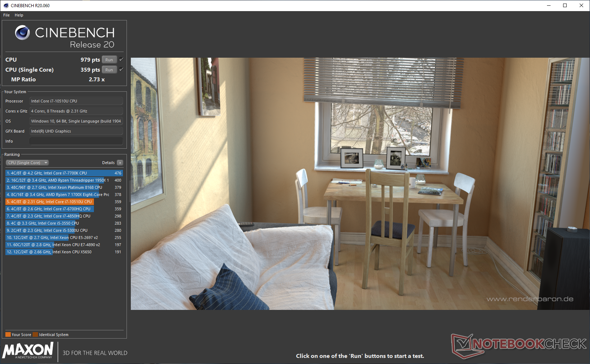This screenshot has height=364, width=590.
Task: Click the Identical System legend swatch
Action: tap(35, 335)
